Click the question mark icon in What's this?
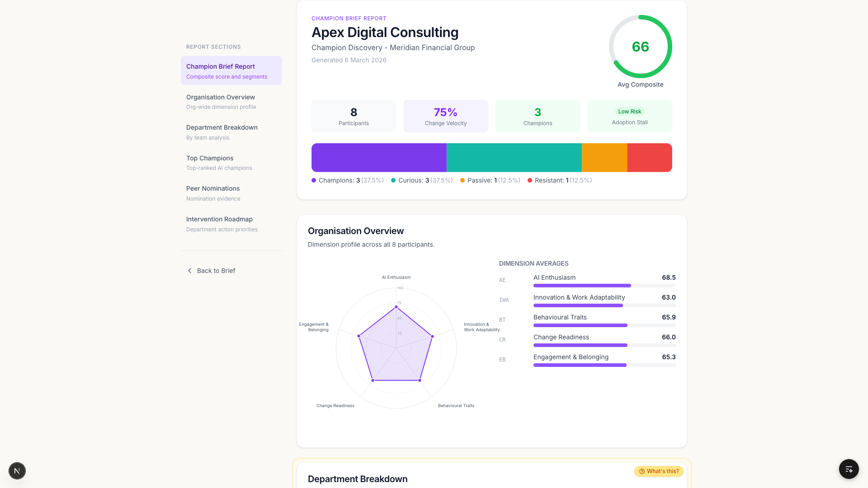Screen dimensions: 868x488 642,471
